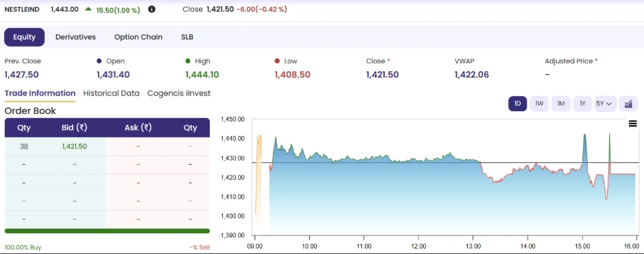The image size is (644, 254).
Task: Select the Trade Information tab
Action: point(40,93)
